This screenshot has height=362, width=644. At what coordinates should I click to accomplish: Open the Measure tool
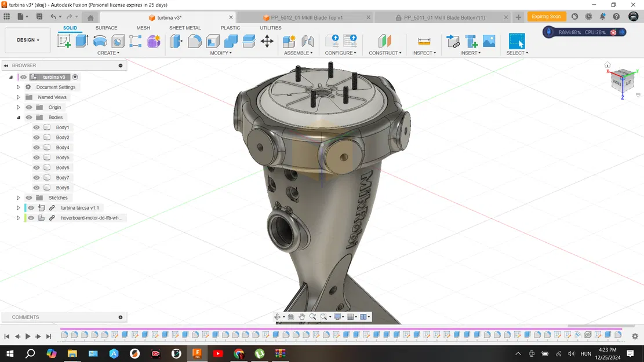(x=424, y=41)
